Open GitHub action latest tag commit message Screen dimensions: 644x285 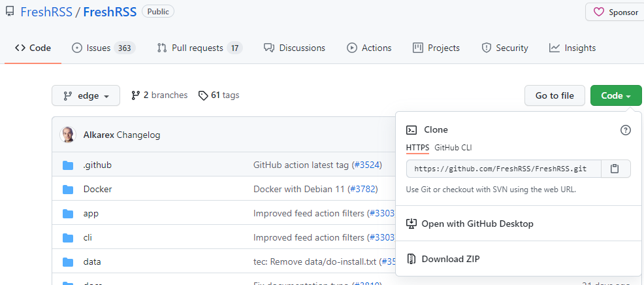302,165
